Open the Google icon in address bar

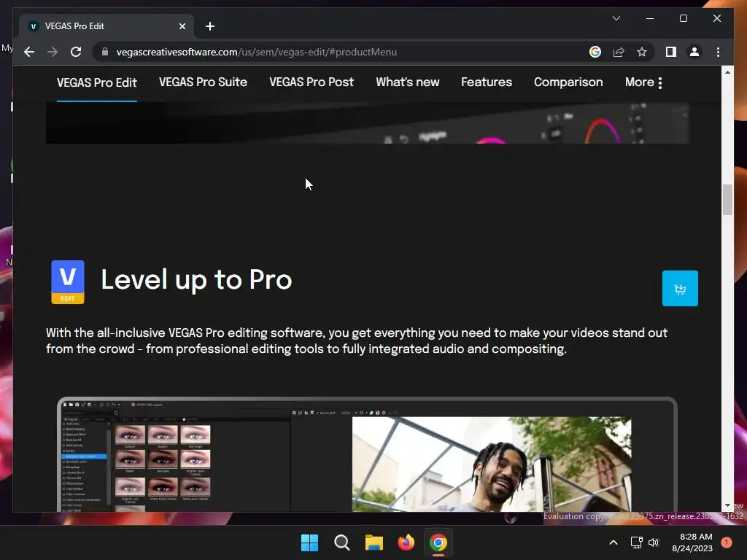pyautogui.click(x=595, y=52)
